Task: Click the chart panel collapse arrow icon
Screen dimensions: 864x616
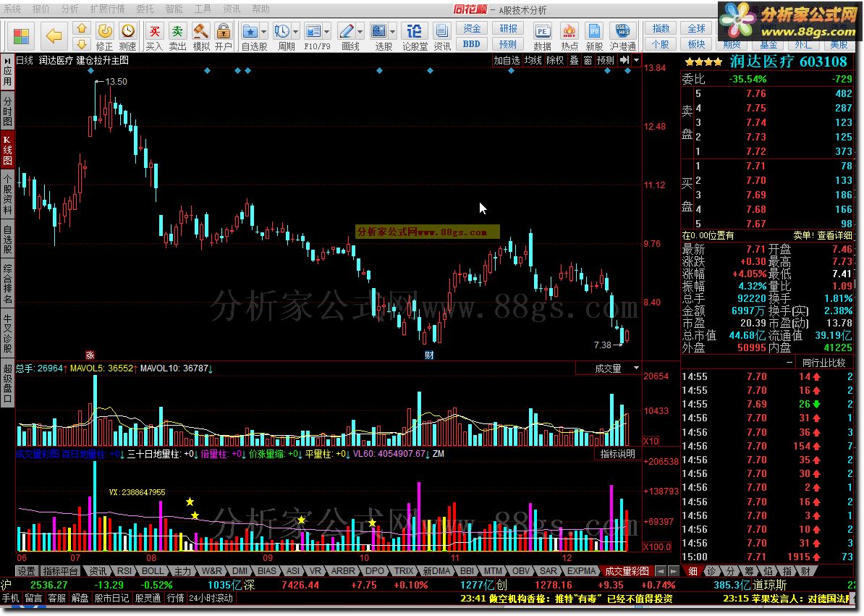Action: point(624,60)
